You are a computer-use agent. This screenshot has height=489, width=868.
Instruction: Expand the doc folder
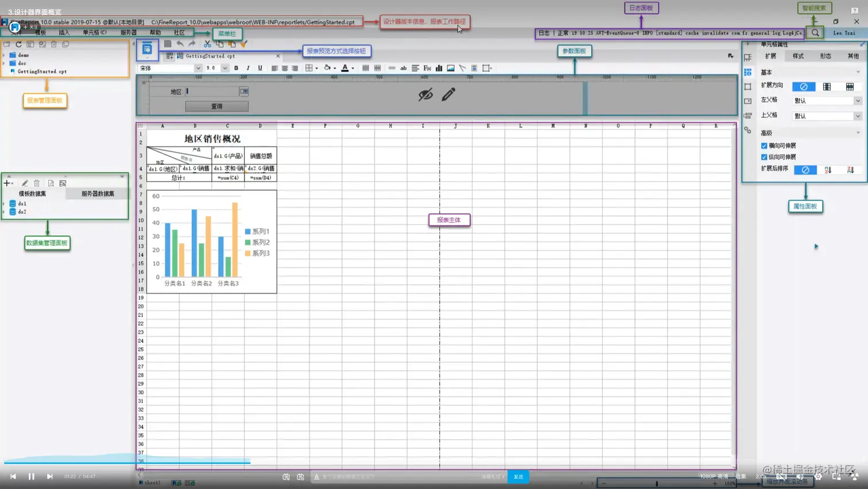[x=4, y=63]
